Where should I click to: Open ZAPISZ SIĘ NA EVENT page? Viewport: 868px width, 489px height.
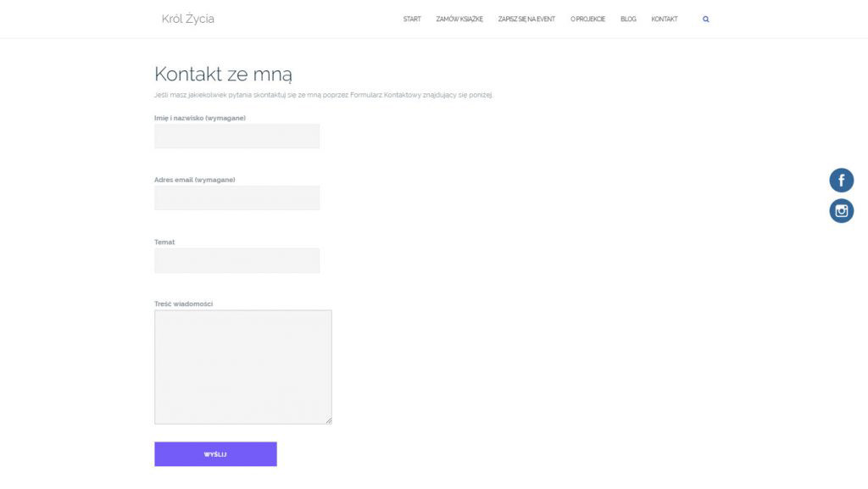coord(526,19)
